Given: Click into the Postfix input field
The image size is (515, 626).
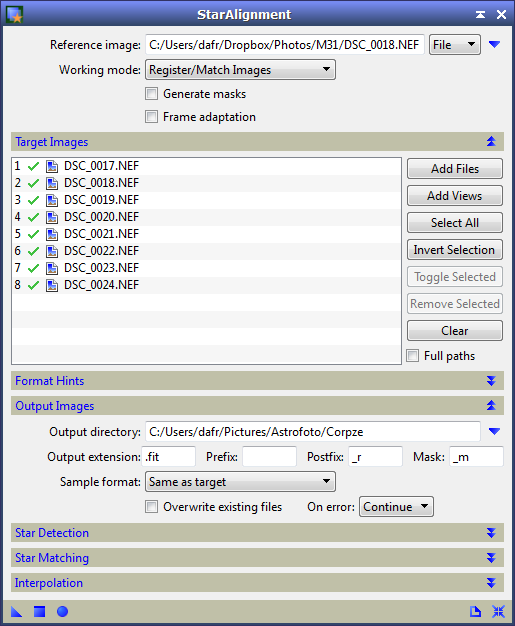Looking at the screenshot, I should [375, 457].
